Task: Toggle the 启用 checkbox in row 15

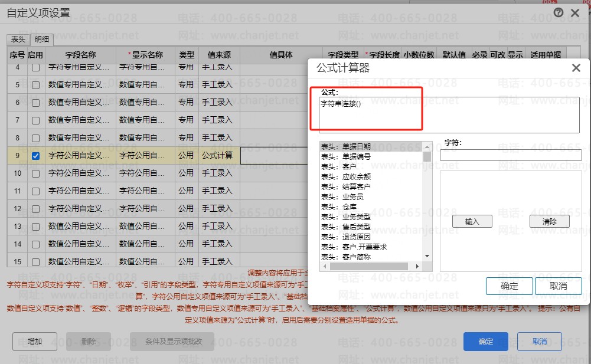Action: 36,262
